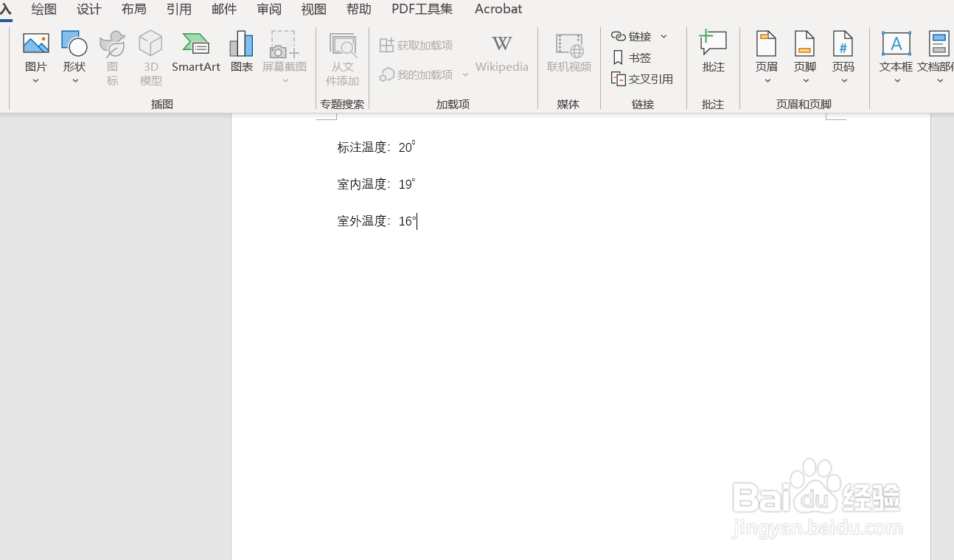Expand the 页脚 dropdown arrow
954x560 pixels.
pos(805,81)
